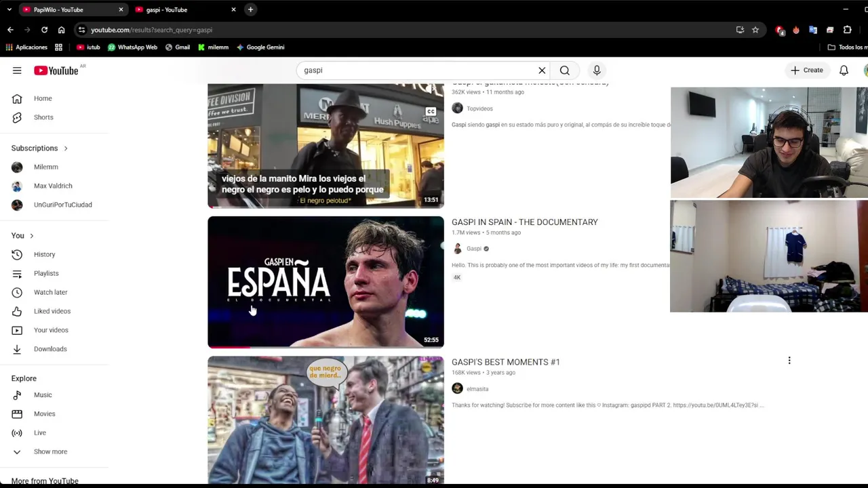Open the notifications bell
Viewport: 868px width, 488px height.
coord(844,70)
